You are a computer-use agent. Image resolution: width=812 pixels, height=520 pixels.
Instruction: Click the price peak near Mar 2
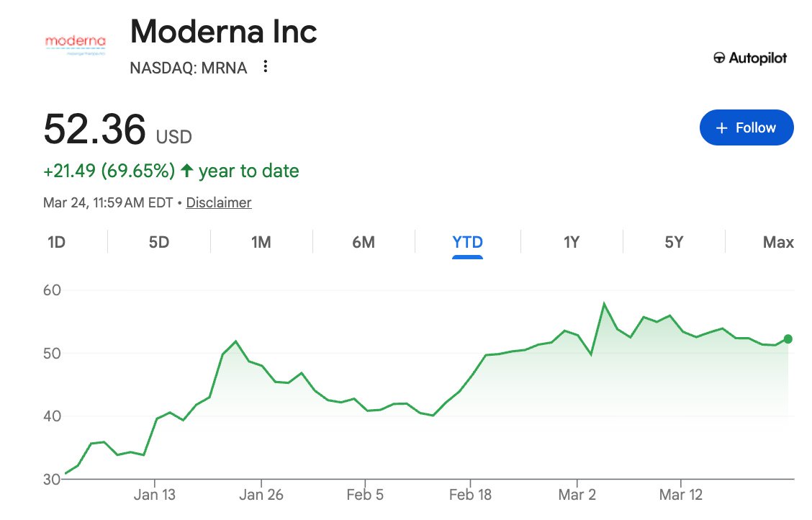(604, 304)
